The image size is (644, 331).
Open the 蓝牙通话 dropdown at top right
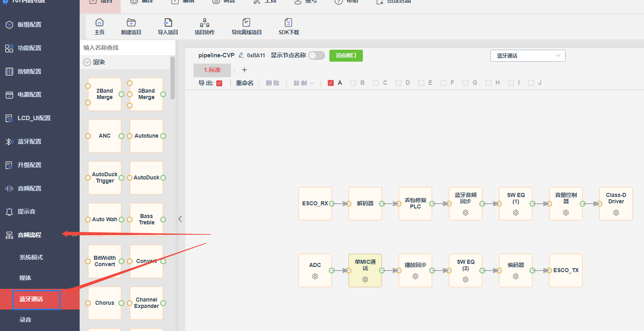pos(528,56)
